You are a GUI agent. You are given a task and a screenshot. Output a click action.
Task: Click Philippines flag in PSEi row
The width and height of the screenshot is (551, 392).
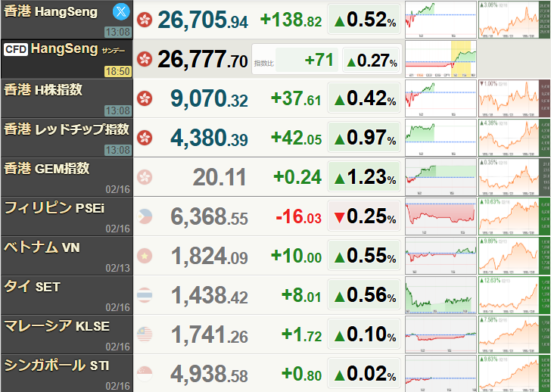[145, 216]
